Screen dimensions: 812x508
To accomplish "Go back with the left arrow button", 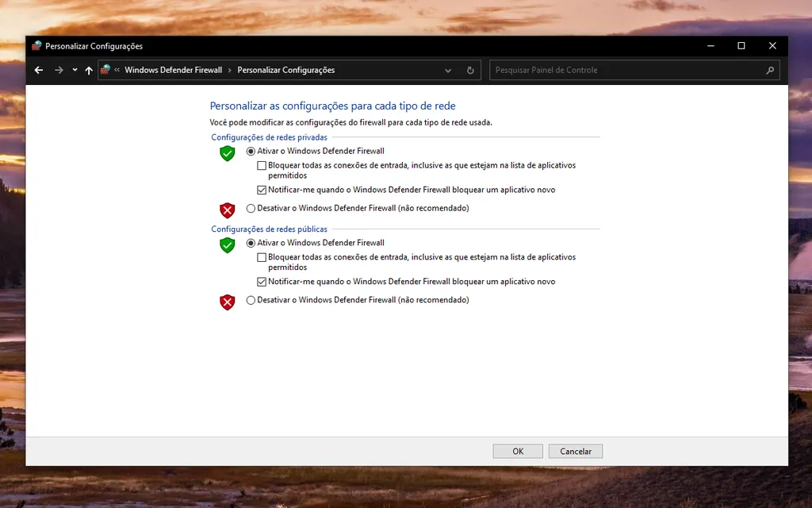I will click(39, 70).
